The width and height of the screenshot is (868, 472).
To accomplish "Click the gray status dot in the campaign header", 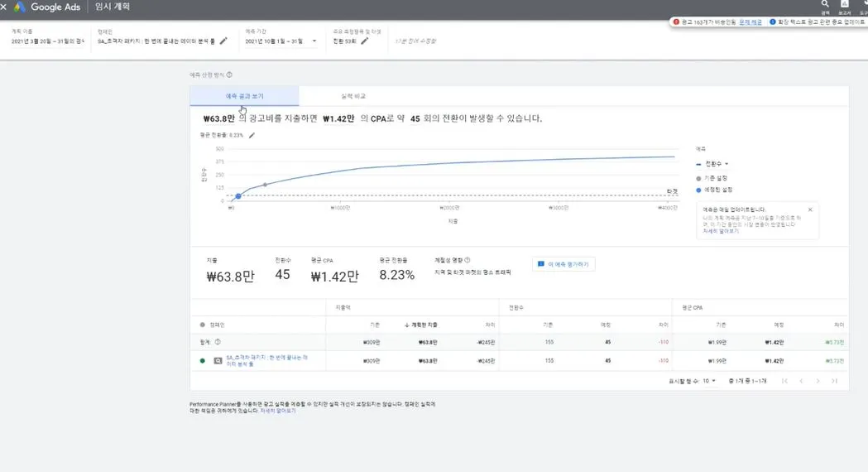I will pos(203,325).
